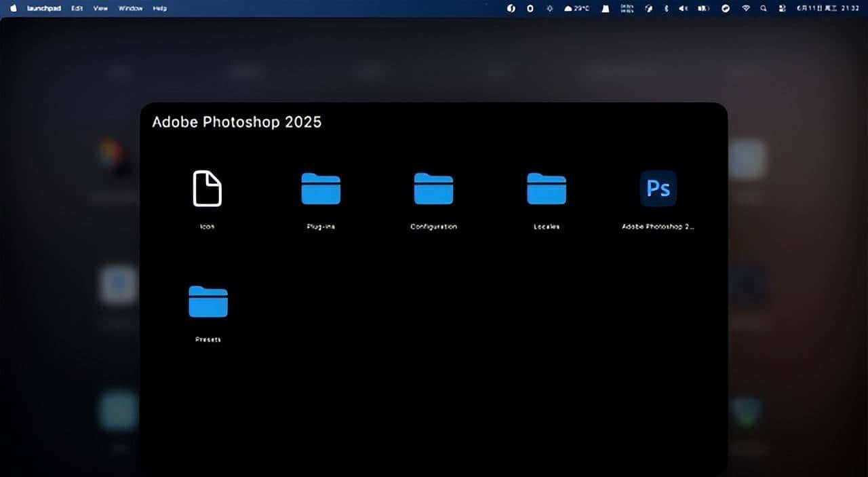The height and width of the screenshot is (477, 868).
Task: Open the Locales folder
Action: tap(546, 189)
